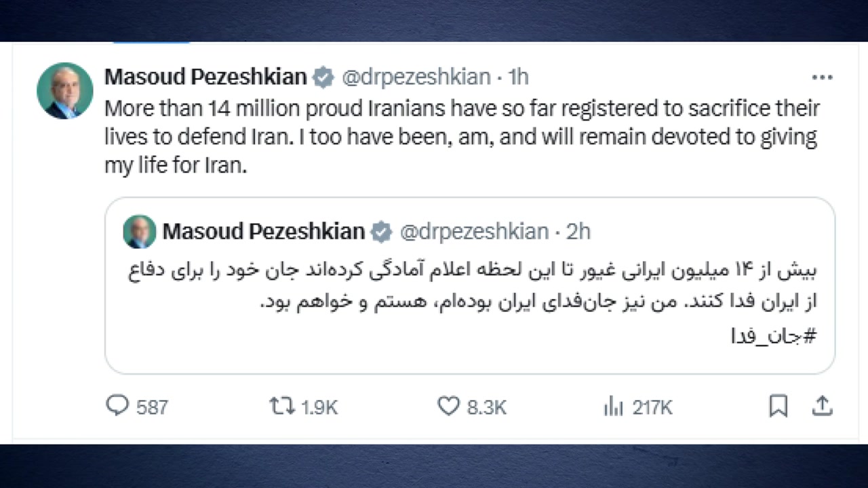Image resolution: width=868 pixels, height=488 pixels.
Task: Open the Persian hashtag #جان_فدا
Action: [x=774, y=337]
